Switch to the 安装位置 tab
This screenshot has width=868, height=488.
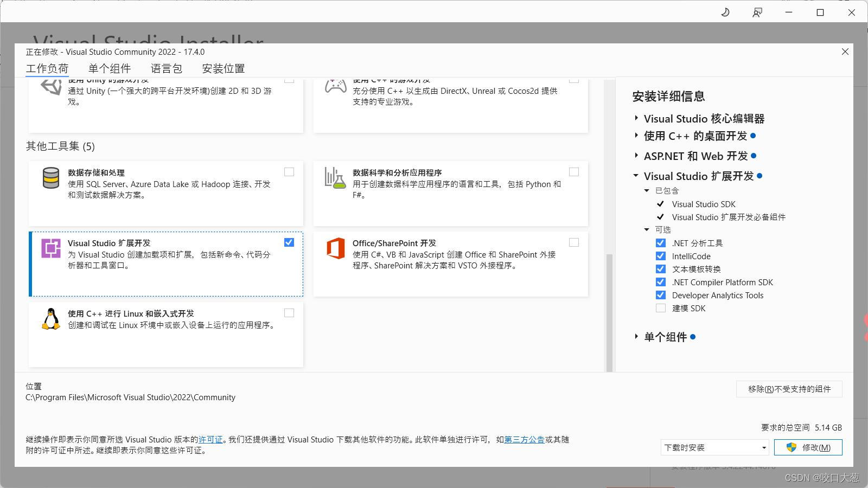coord(224,68)
